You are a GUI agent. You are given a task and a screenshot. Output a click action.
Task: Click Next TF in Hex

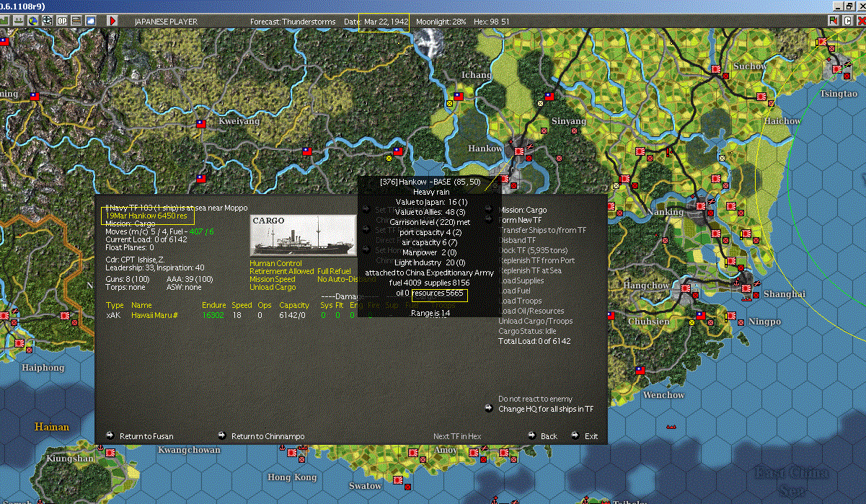coord(457,436)
